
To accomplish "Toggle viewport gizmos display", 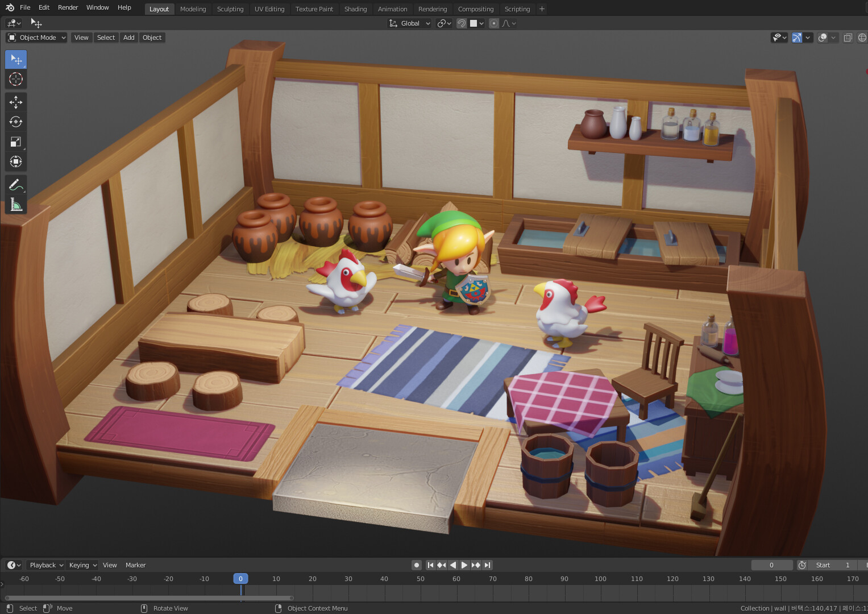I will click(797, 38).
